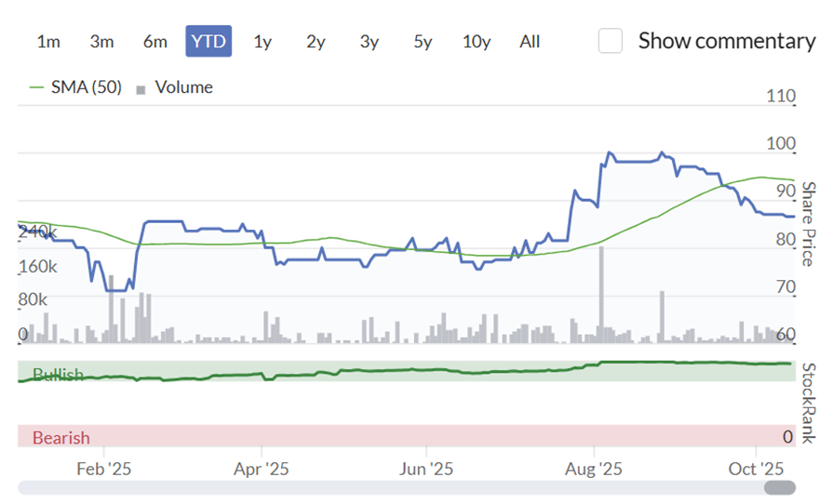Choose the 5y time range
833x504 pixels.
click(x=423, y=42)
